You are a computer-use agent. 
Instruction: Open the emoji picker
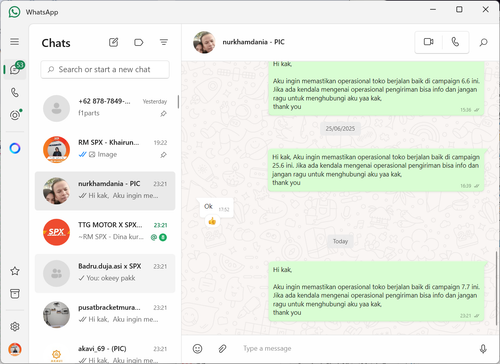197,349
